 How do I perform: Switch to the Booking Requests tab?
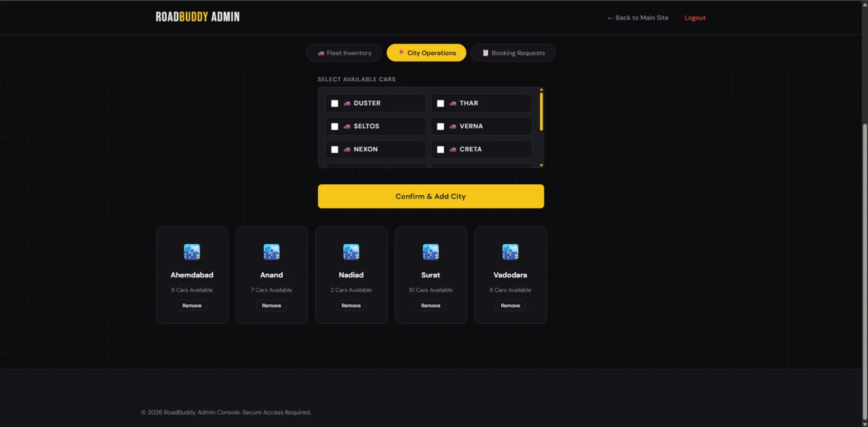pyautogui.click(x=513, y=53)
